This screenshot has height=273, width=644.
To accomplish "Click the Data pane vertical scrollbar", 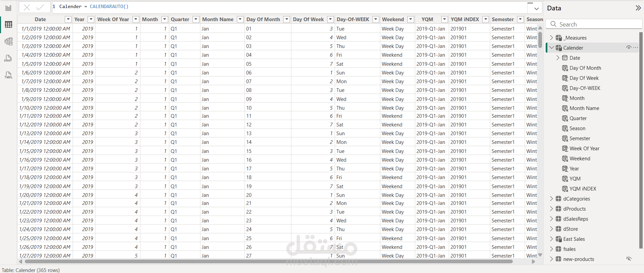I will point(641,141).
